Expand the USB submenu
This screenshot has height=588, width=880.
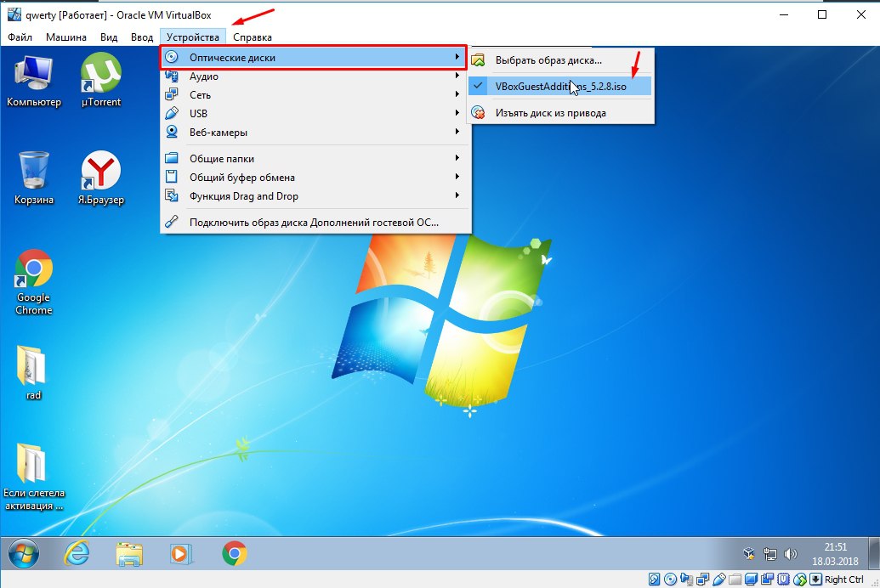point(315,113)
